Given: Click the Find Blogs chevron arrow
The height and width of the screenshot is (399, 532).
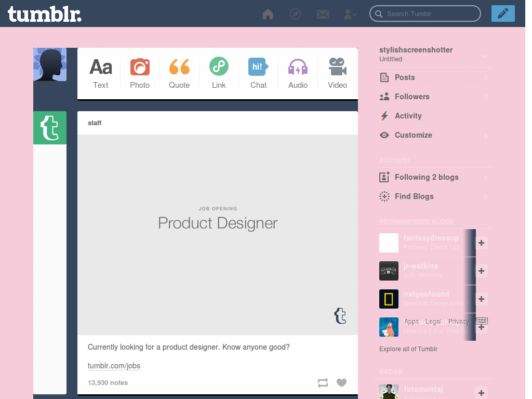Looking at the screenshot, I should coord(486,197).
